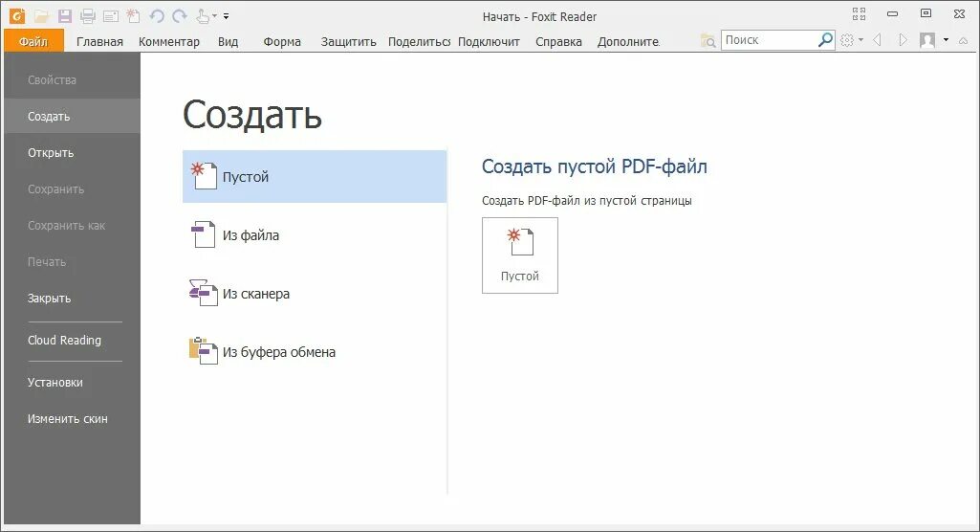Open the touch mode dropdown arrow

pos(214,16)
